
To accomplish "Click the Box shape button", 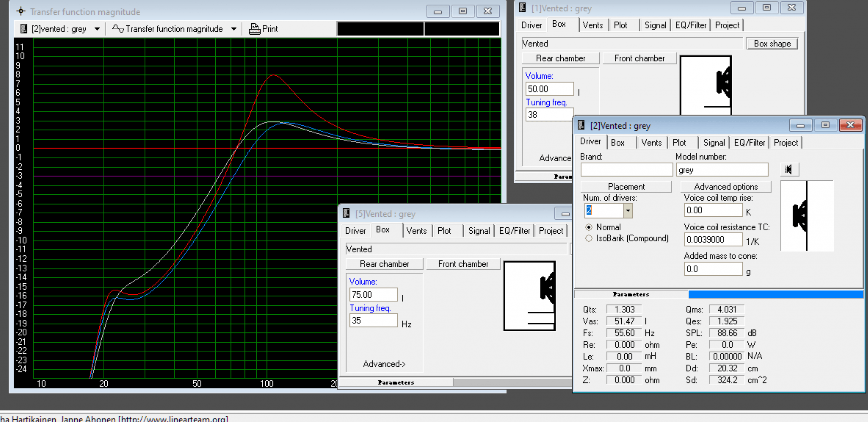I will click(x=772, y=44).
